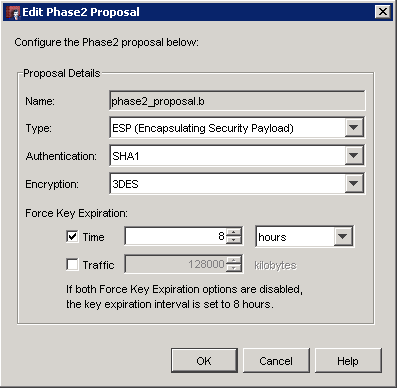Close the Edit Phase2 Proposal dialog
The width and height of the screenshot is (397, 388).
click(383, 12)
